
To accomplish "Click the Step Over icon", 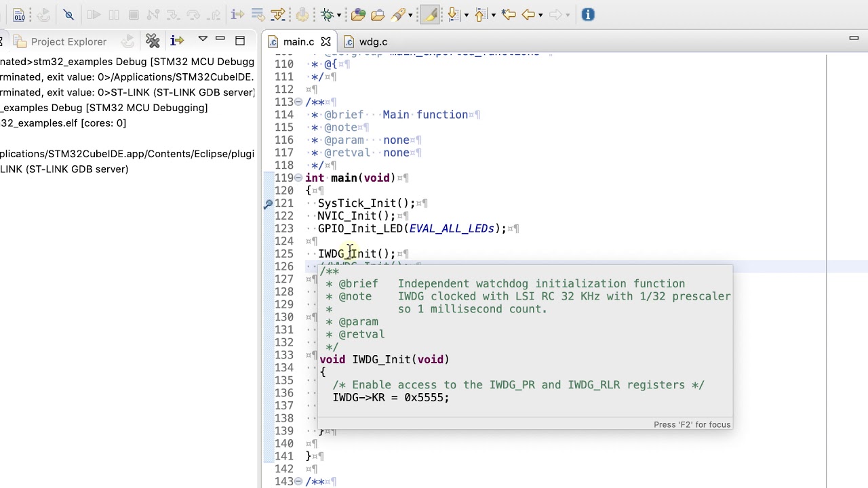I will 193,15.
